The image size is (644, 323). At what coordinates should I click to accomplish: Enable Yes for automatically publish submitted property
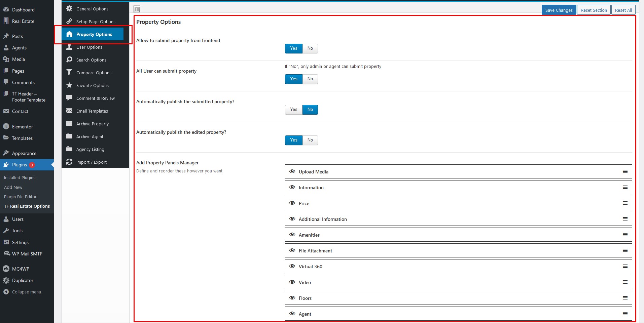[x=294, y=110]
